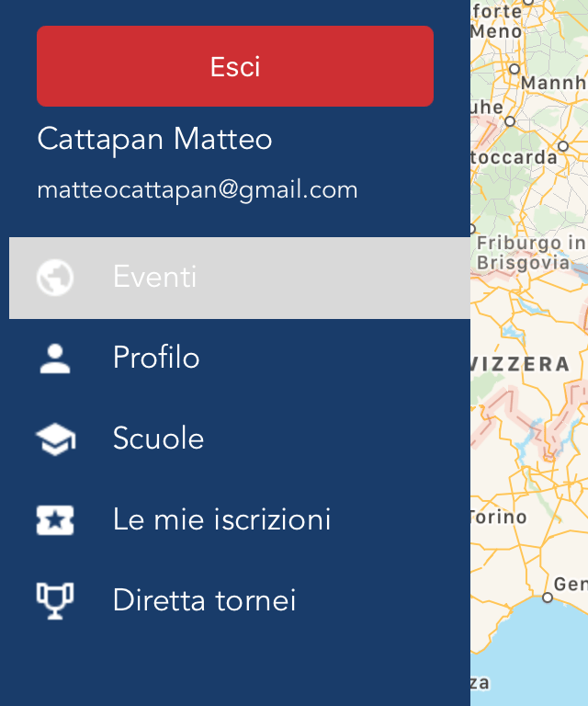Open Diretta tornei live page
Image resolution: width=588 pixels, height=706 pixels.
(204, 600)
